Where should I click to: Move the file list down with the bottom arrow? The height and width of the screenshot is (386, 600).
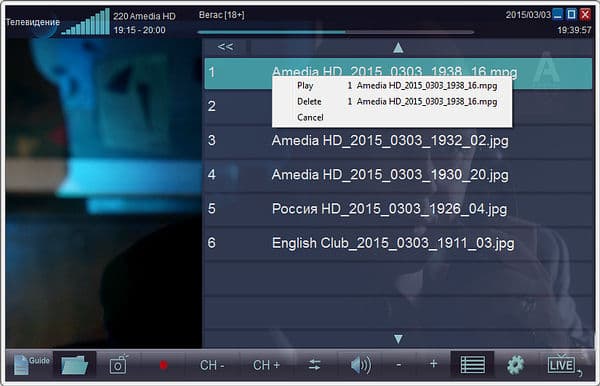tap(398, 339)
